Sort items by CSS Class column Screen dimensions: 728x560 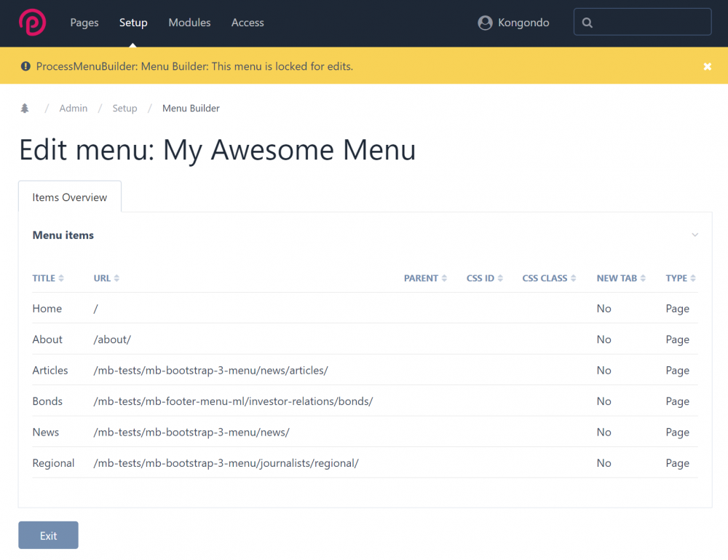549,278
